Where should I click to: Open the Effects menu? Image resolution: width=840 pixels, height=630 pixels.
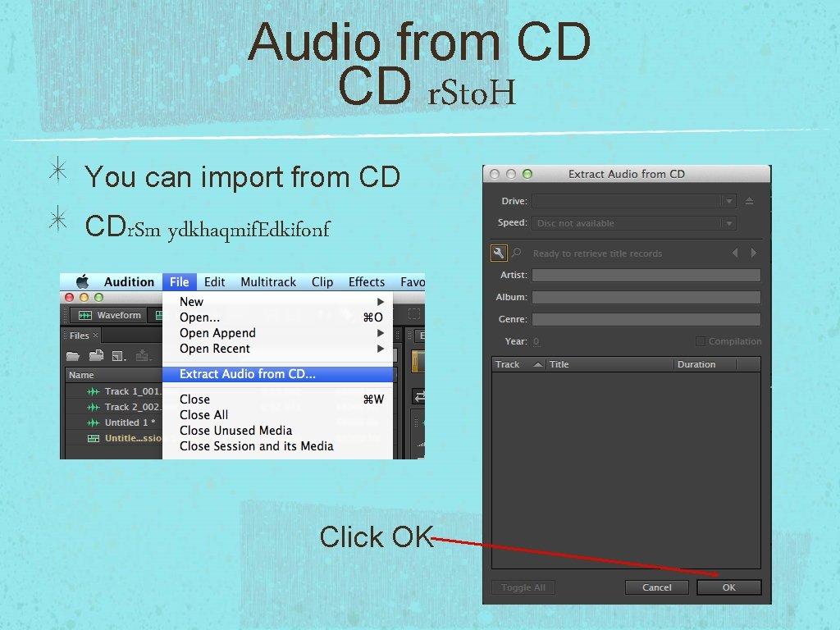pos(367,282)
